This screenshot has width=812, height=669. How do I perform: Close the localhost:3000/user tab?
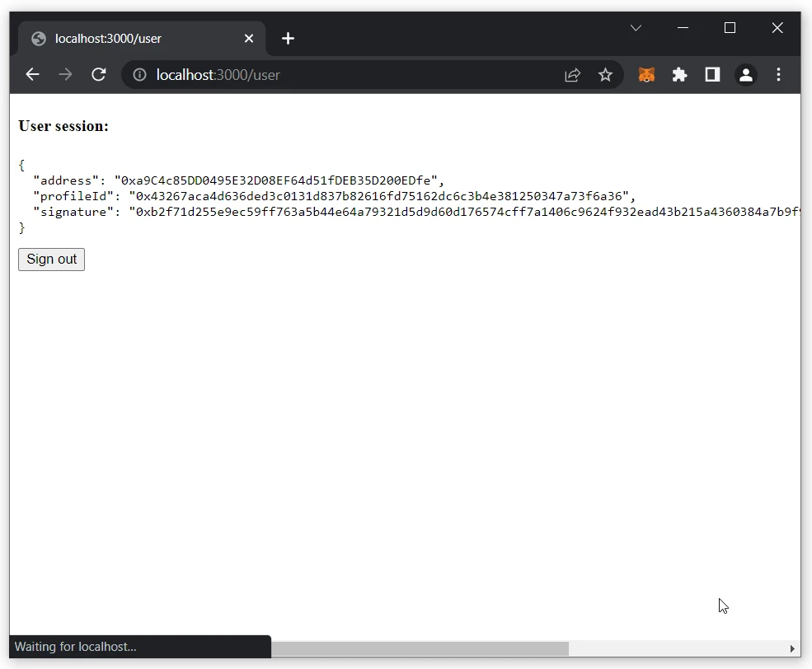[249, 39]
